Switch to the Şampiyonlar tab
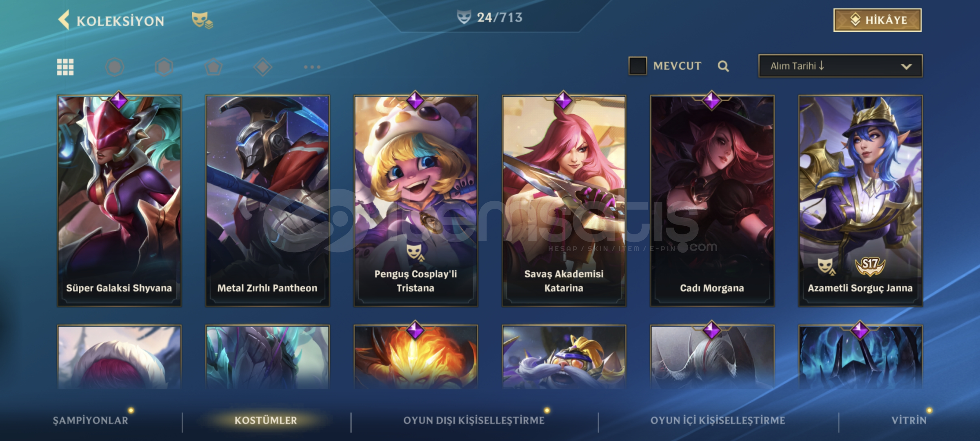Viewport: 980px width, 441px height. tap(91, 420)
